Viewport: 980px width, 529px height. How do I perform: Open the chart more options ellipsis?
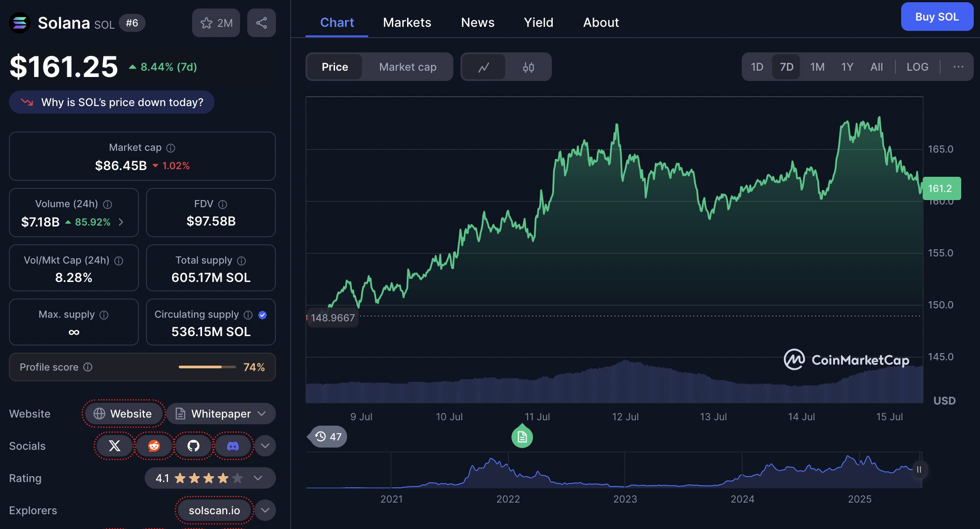959,67
